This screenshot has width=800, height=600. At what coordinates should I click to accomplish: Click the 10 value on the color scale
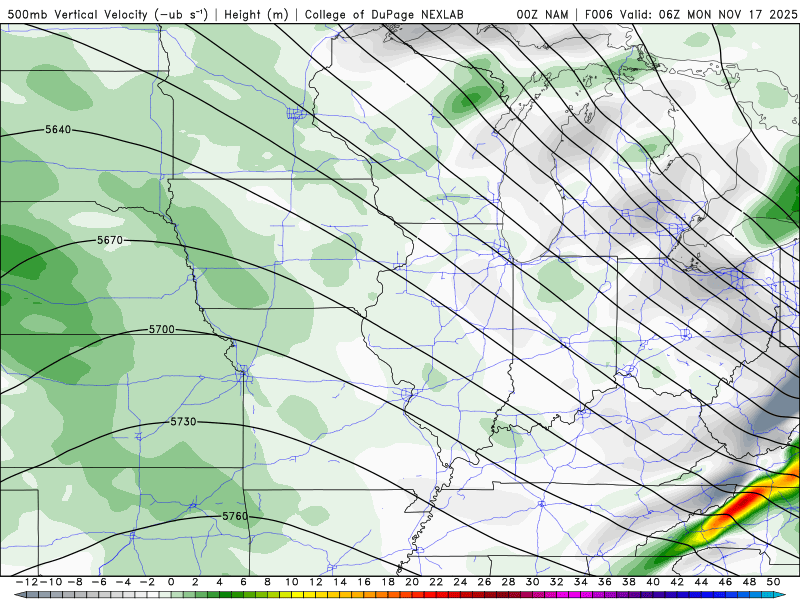[291, 582]
